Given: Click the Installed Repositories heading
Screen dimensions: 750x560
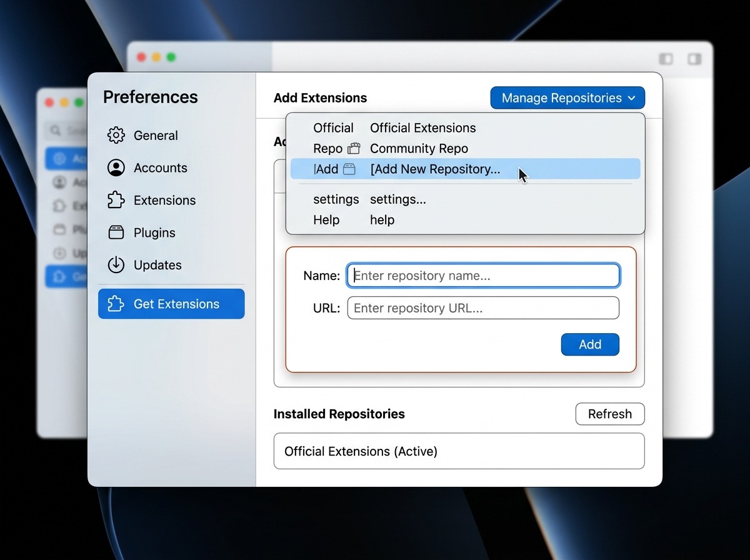Looking at the screenshot, I should click(x=339, y=414).
